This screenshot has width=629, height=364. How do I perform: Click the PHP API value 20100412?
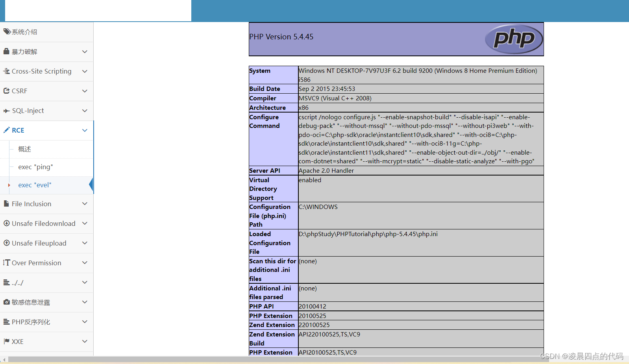(313, 306)
